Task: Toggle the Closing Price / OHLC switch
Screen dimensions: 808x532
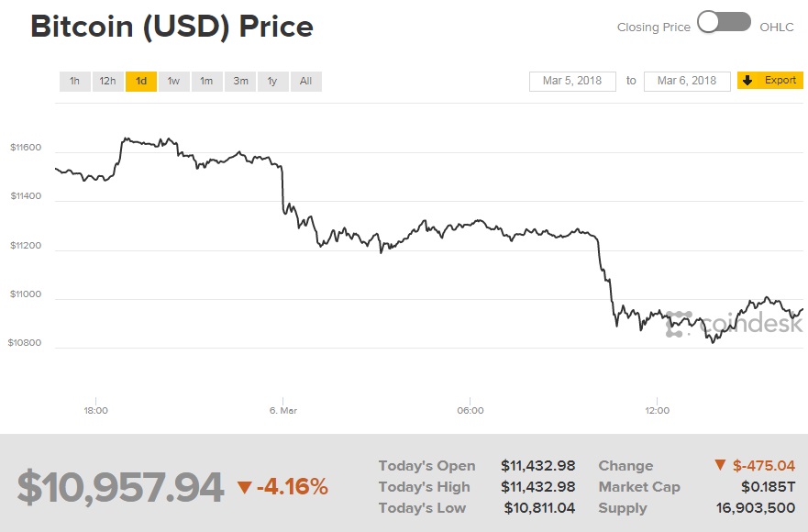Action: (724, 24)
